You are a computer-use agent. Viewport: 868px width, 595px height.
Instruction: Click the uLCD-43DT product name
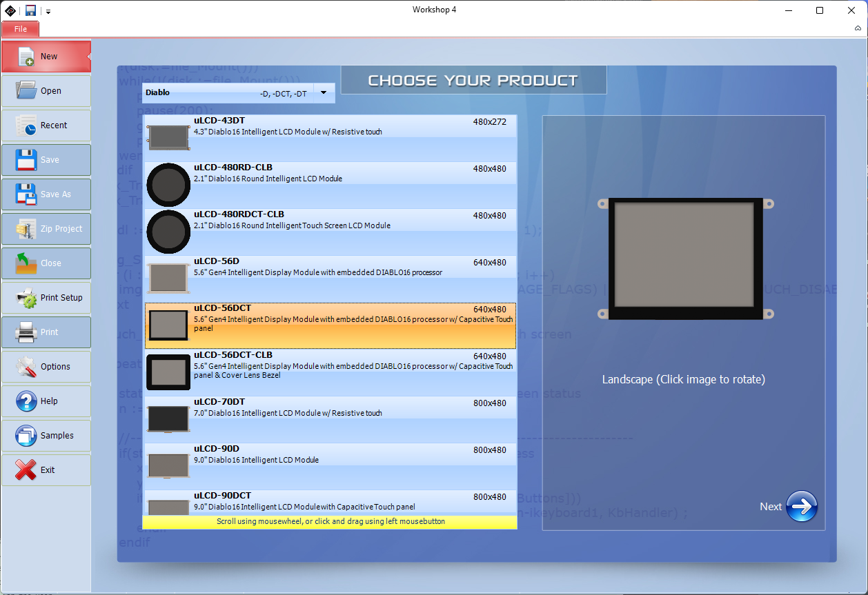(219, 121)
